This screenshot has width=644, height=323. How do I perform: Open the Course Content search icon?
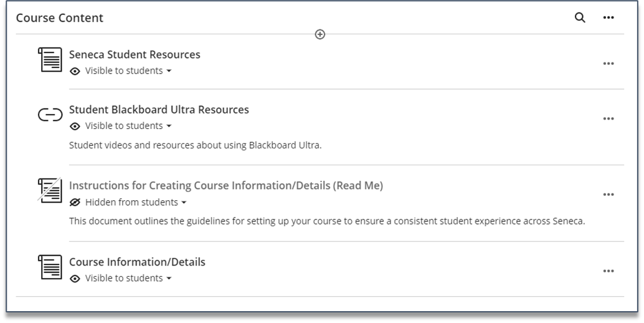pos(579,17)
